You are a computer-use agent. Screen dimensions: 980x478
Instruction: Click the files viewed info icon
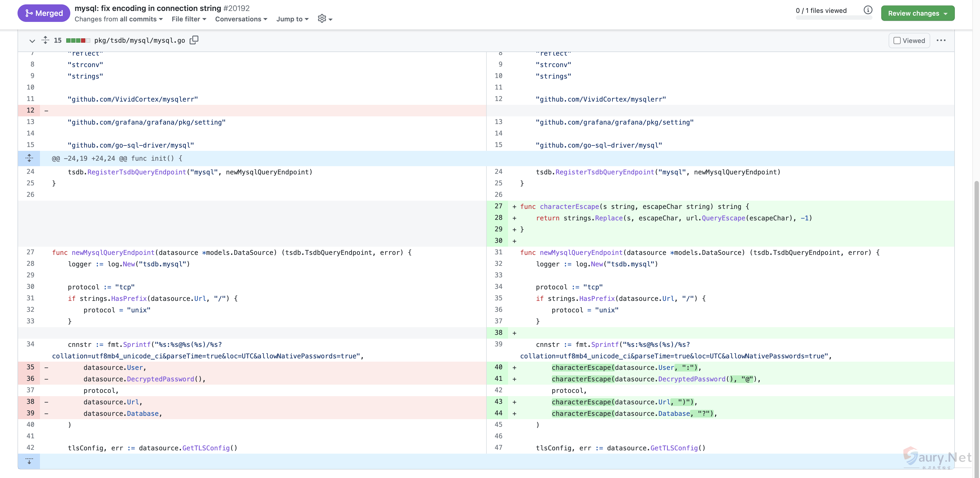tap(868, 10)
